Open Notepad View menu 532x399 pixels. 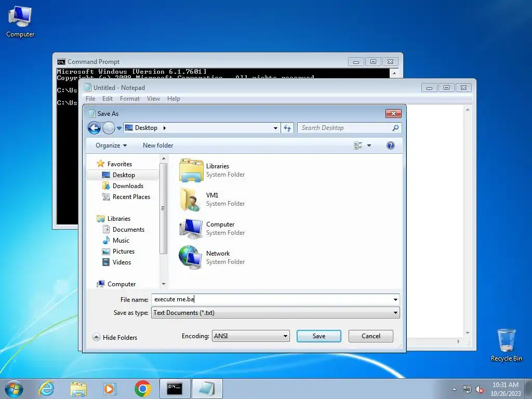pos(153,99)
